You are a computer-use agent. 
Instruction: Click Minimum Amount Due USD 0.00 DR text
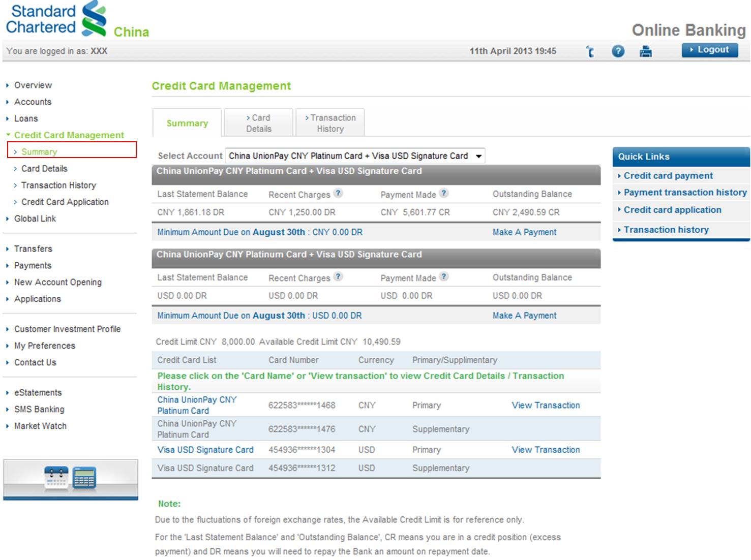[259, 316]
